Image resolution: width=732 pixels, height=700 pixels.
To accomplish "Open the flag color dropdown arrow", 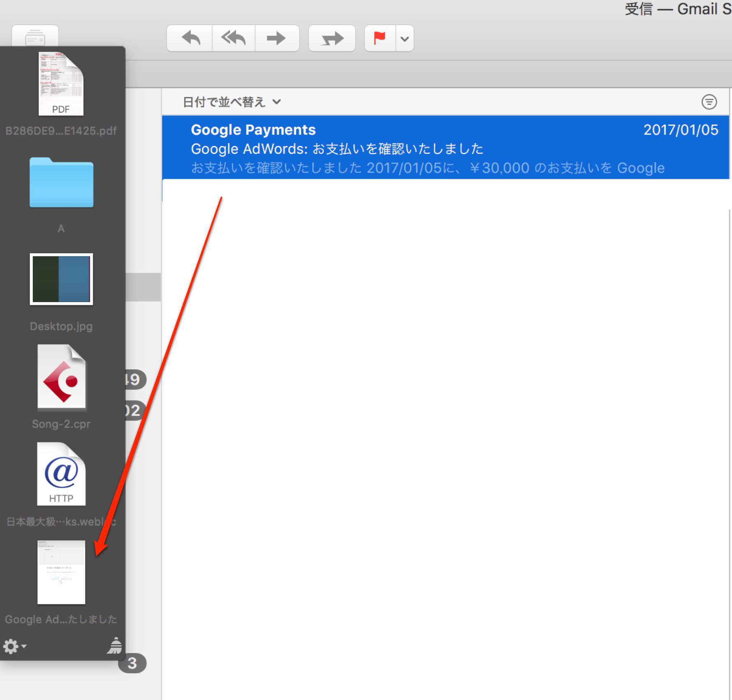I will pyautogui.click(x=405, y=39).
